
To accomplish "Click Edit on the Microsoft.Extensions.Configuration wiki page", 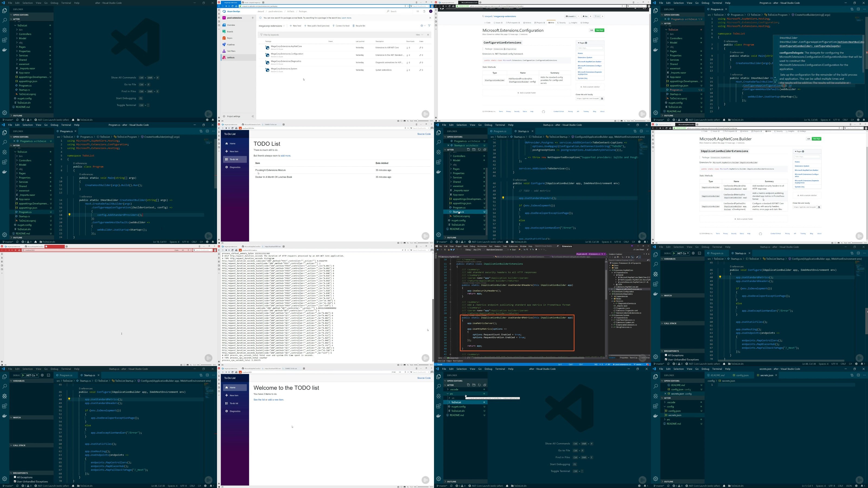I will [x=591, y=30].
